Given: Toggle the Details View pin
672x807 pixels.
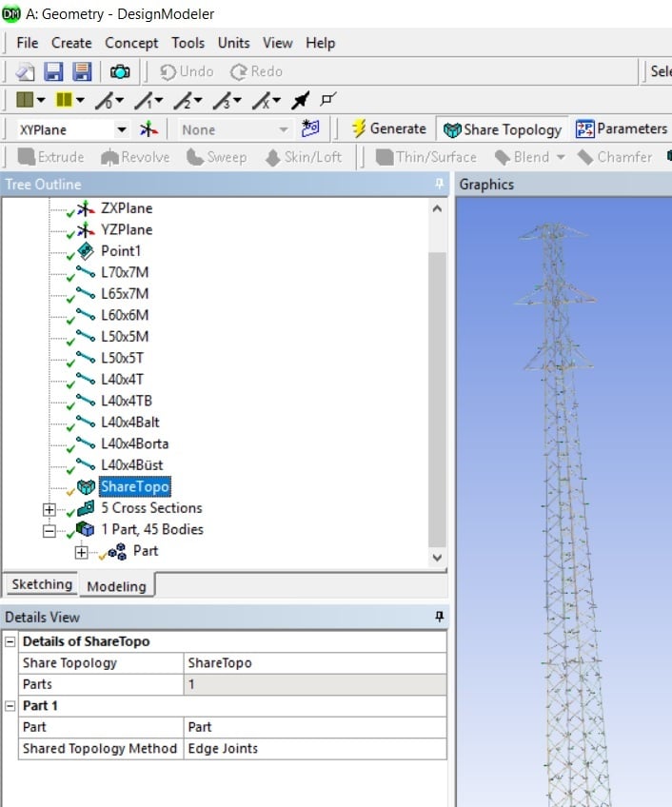Looking at the screenshot, I should coord(439,617).
